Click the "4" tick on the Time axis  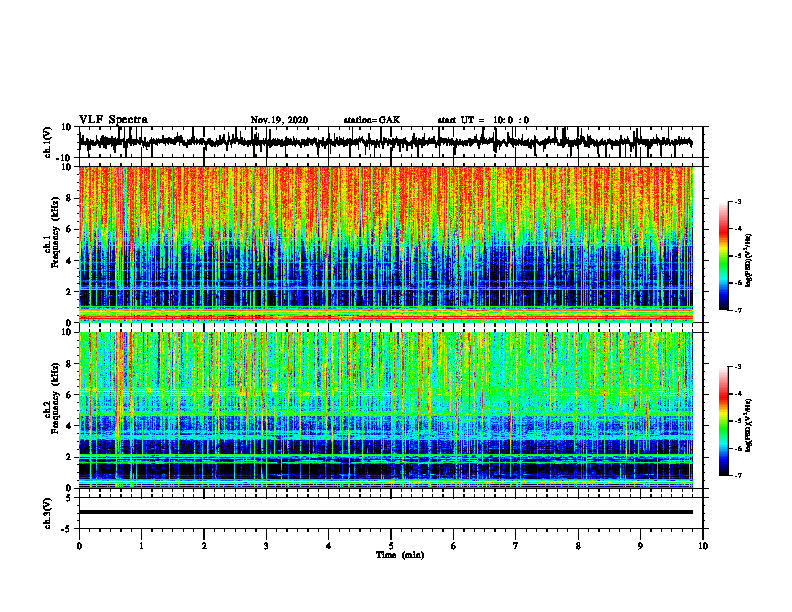329,546
